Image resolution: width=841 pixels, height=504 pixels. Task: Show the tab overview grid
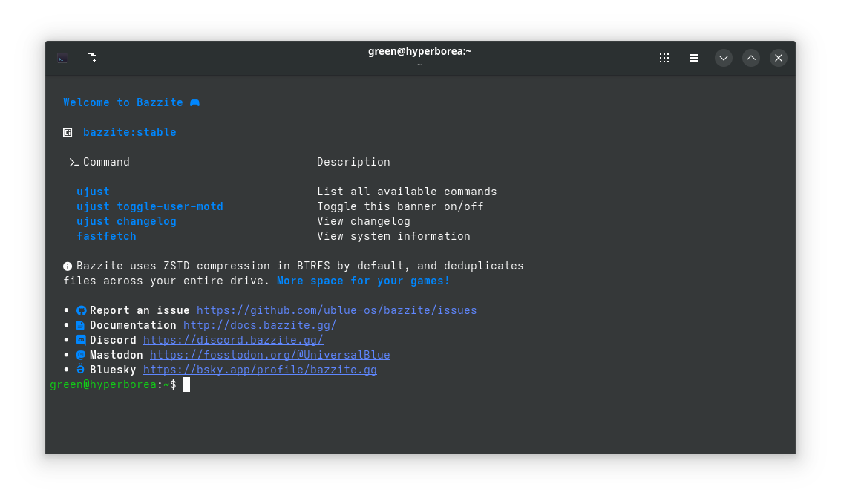pyautogui.click(x=664, y=58)
